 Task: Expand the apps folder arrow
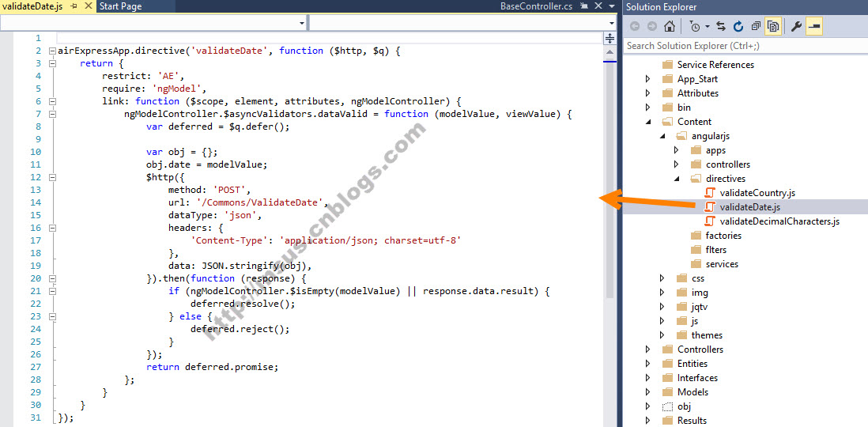pos(676,150)
